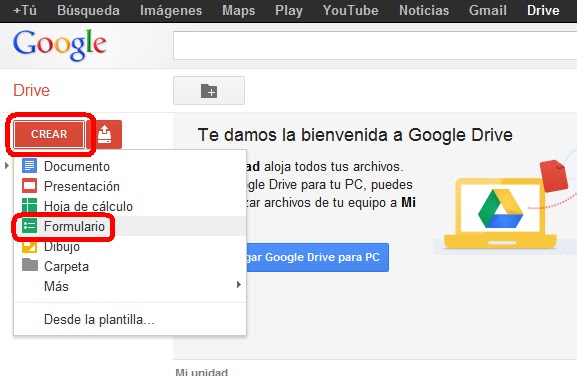Screen dimensions: 577x376
Task: Choose Formulario from the menu
Action: [x=130, y=226]
